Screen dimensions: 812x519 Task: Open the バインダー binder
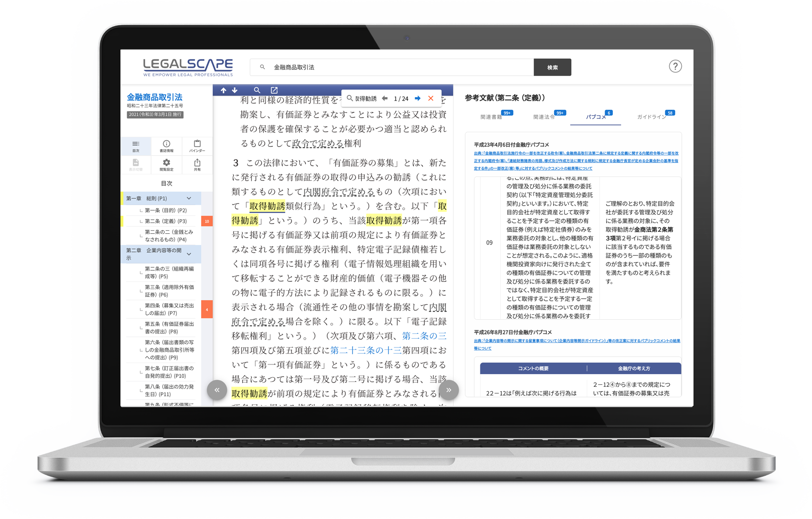197,146
